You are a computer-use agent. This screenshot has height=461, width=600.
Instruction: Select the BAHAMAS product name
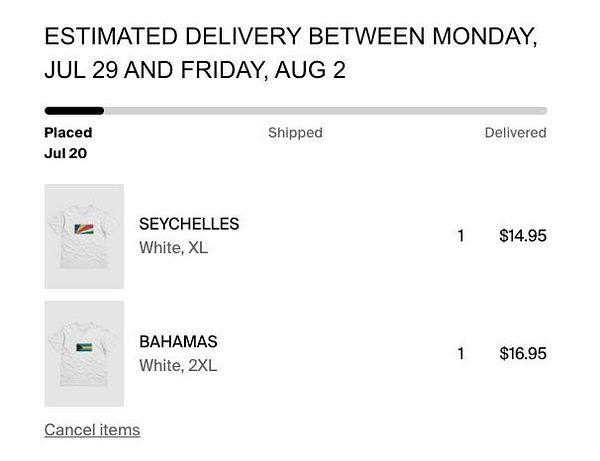[x=178, y=341]
